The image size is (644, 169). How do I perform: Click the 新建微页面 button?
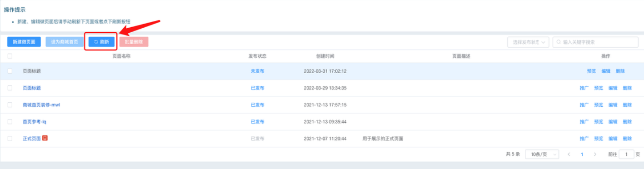(x=24, y=42)
